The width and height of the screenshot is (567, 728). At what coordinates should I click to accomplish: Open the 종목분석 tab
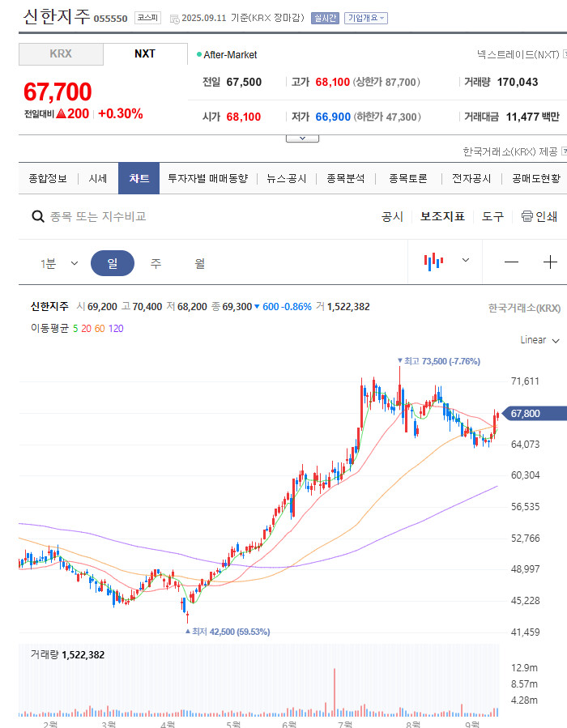point(346,178)
